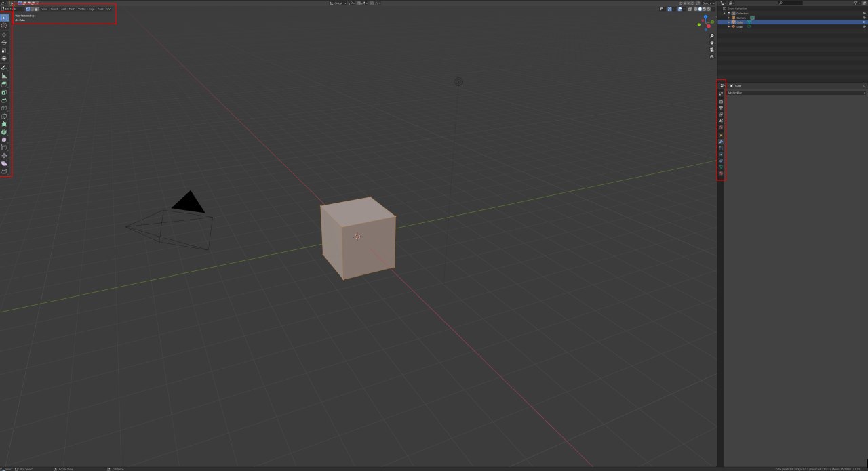
Task: Open the UV menu
Action: (108, 9)
